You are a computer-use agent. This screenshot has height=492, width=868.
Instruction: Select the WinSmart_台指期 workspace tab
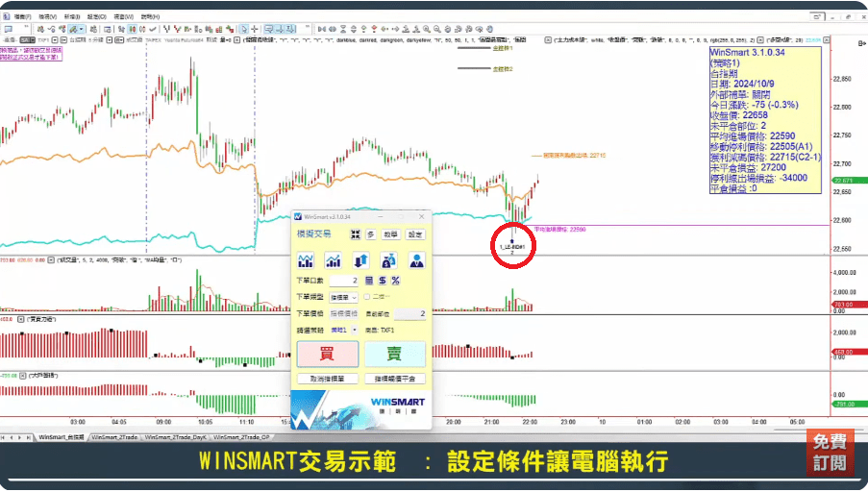coord(61,438)
